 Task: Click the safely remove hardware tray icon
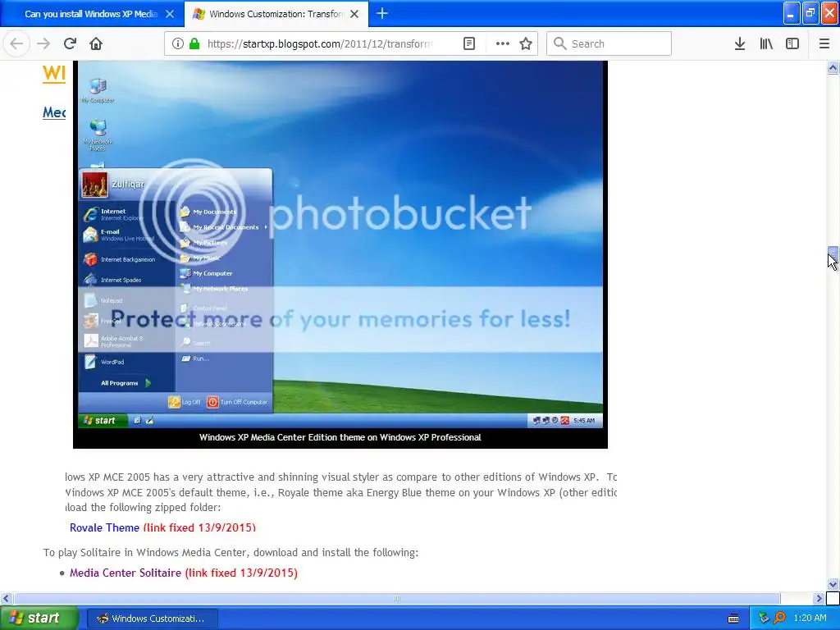[x=764, y=619]
